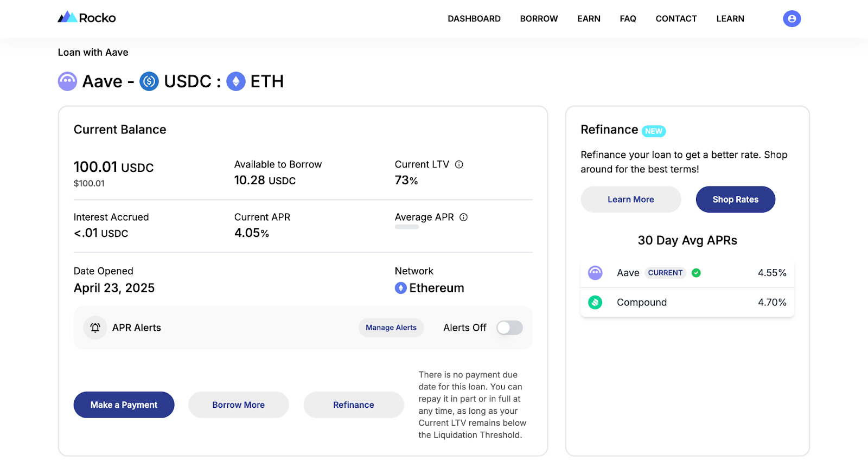Click the ETH diamond icon in the heading

coord(235,81)
